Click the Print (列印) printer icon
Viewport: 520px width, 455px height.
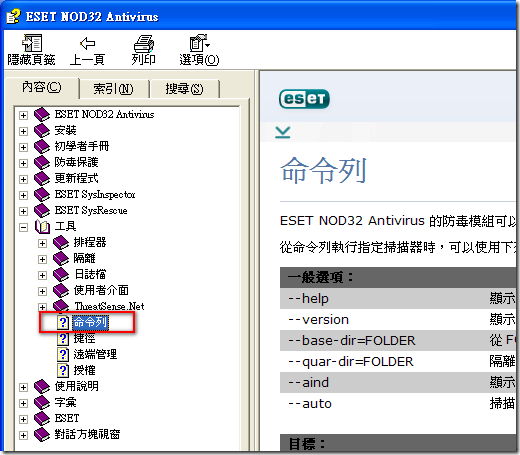pyautogui.click(x=143, y=43)
